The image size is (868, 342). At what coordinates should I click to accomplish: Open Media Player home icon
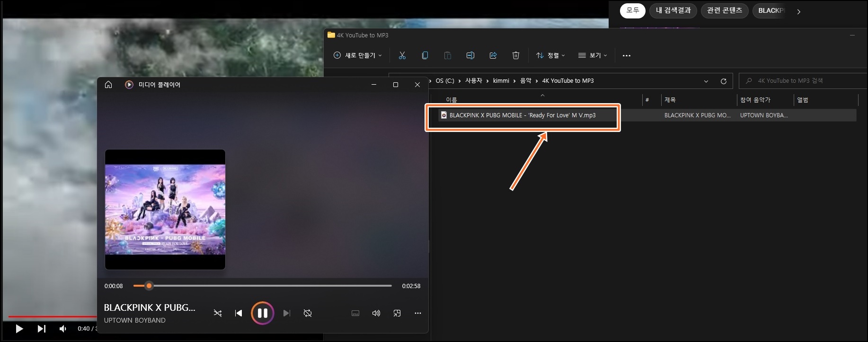pyautogui.click(x=108, y=85)
